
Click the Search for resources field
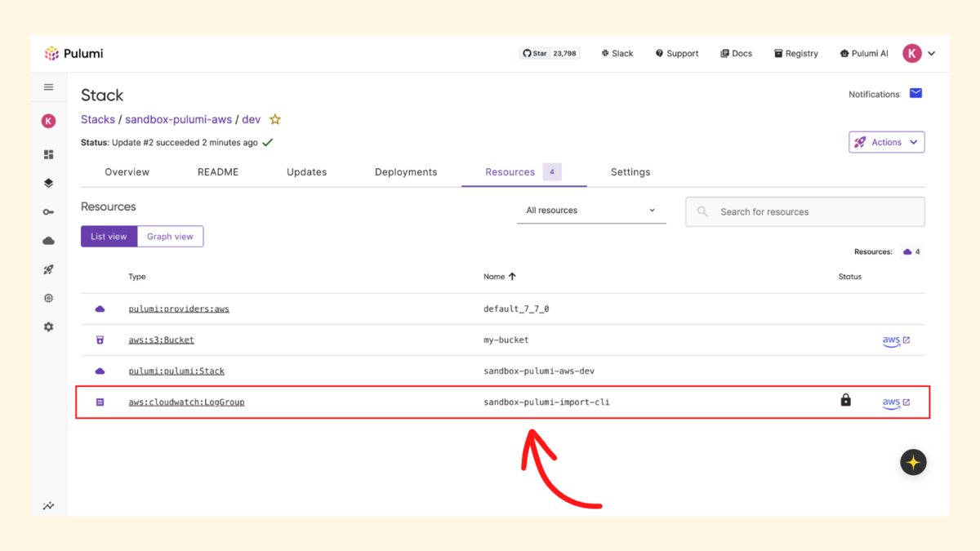tap(805, 211)
